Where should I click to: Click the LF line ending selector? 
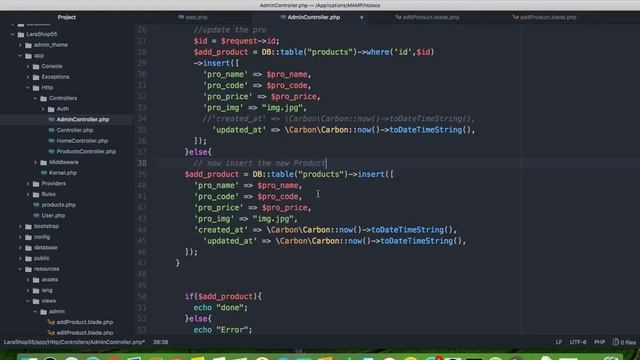(558, 342)
